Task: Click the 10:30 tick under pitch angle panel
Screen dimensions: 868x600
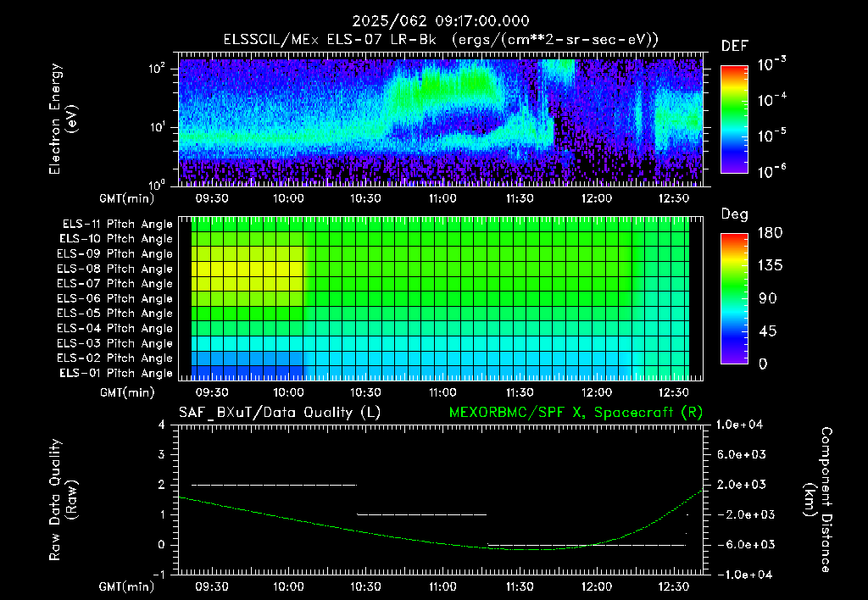Action: [365, 392]
